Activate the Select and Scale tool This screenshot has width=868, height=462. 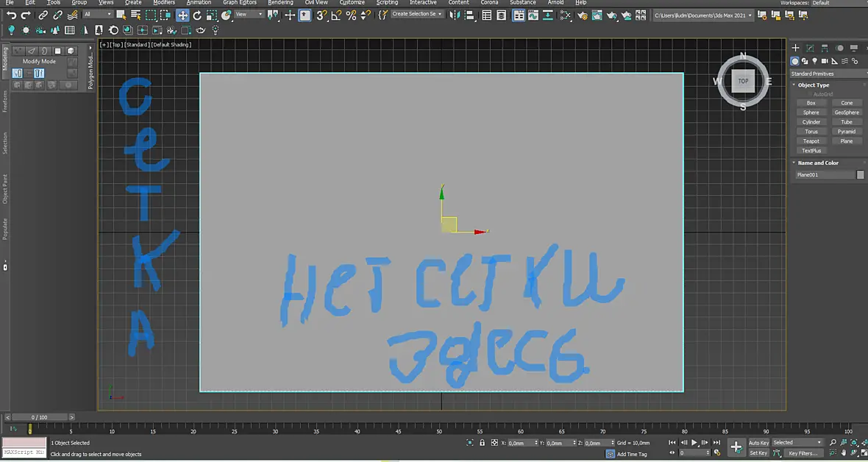pyautogui.click(x=211, y=15)
